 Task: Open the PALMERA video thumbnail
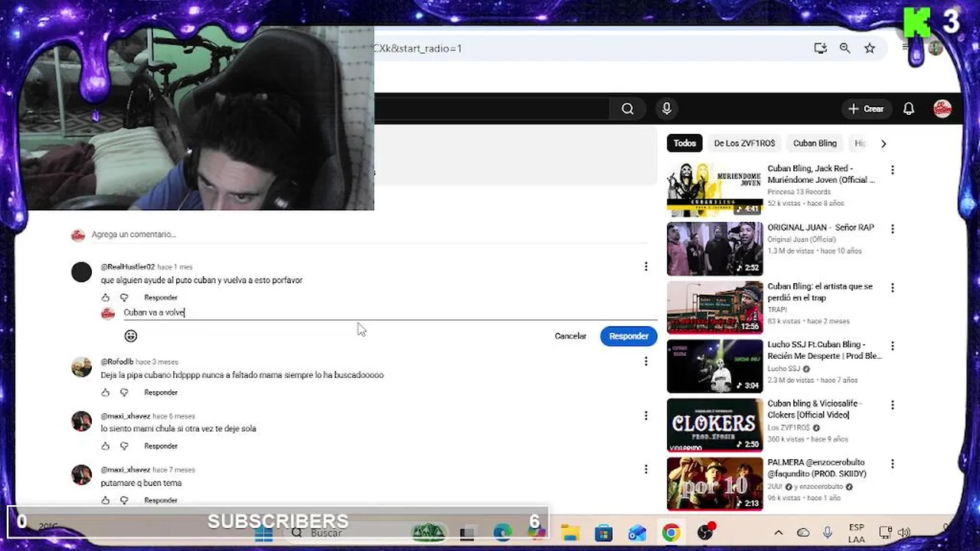click(714, 484)
